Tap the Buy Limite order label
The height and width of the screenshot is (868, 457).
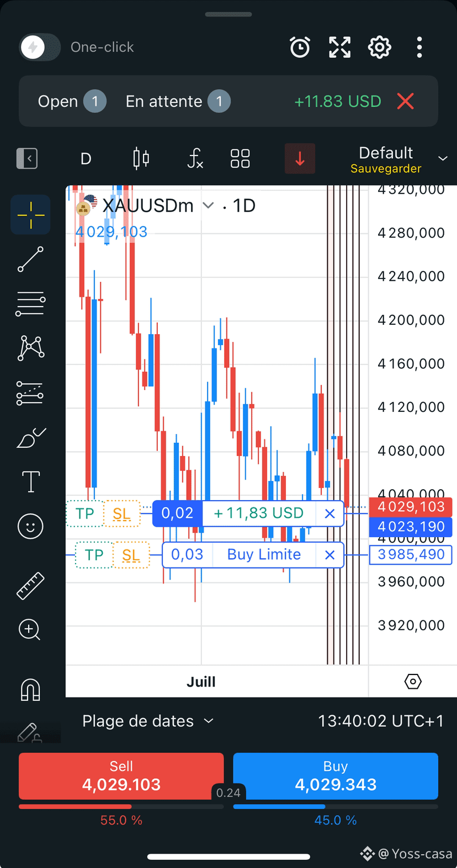tap(264, 554)
